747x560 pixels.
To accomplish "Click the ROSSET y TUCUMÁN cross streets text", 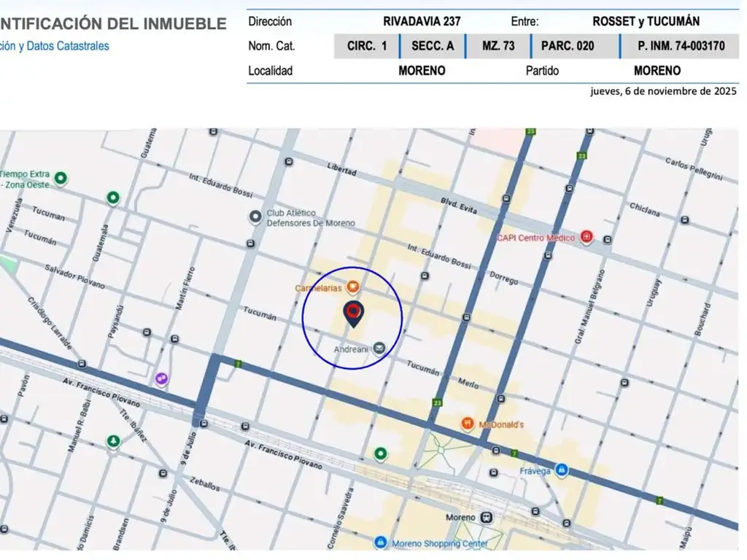I will point(646,22).
